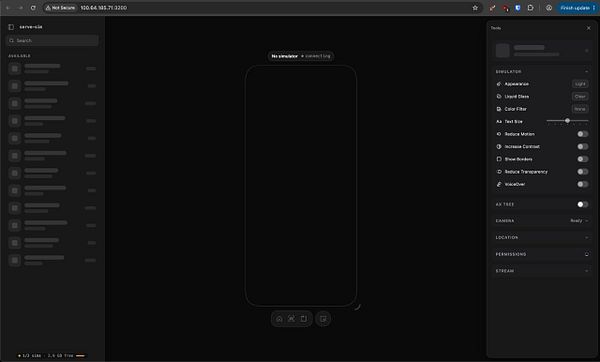This screenshot has height=362, width=600.
Task: Click the PERMISSIONS section header
Action: [x=511, y=254]
